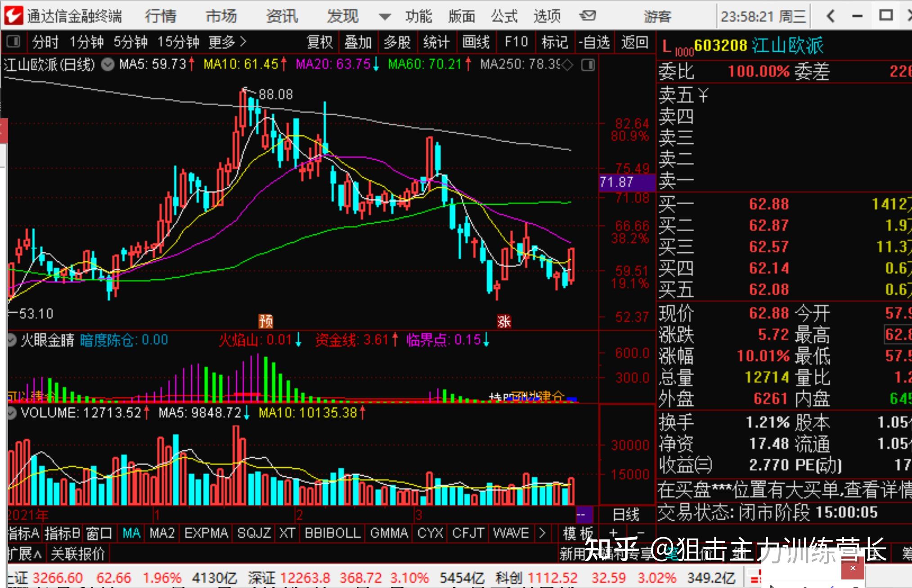Toggle the panel layout icon left of 分时
Screen dimensions: 912x588
point(13,42)
